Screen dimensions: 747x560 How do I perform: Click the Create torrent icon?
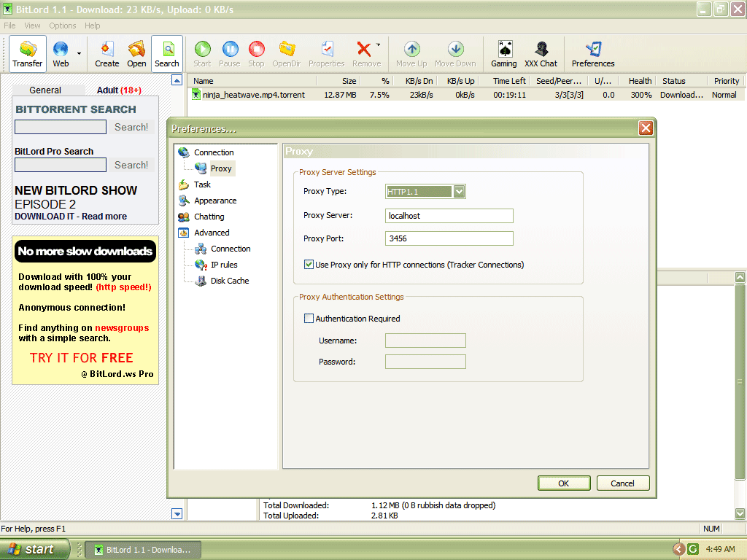click(107, 54)
